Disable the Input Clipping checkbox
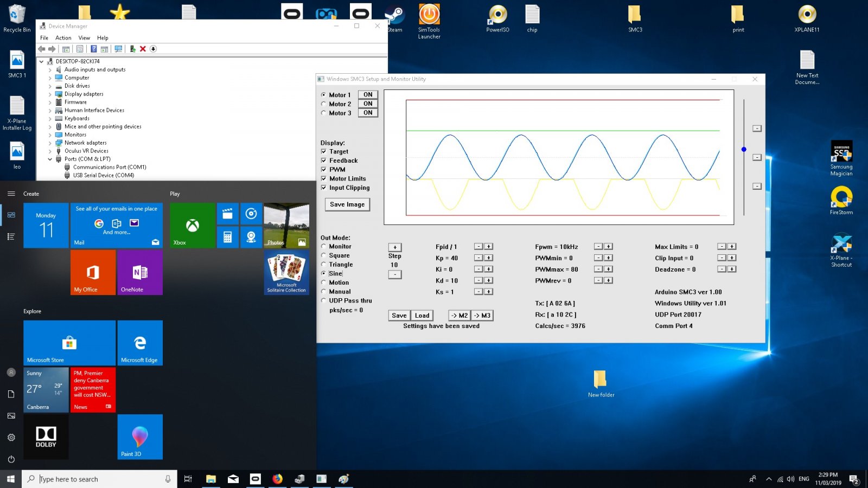This screenshot has width=868, height=488. (x=324, y=188)
